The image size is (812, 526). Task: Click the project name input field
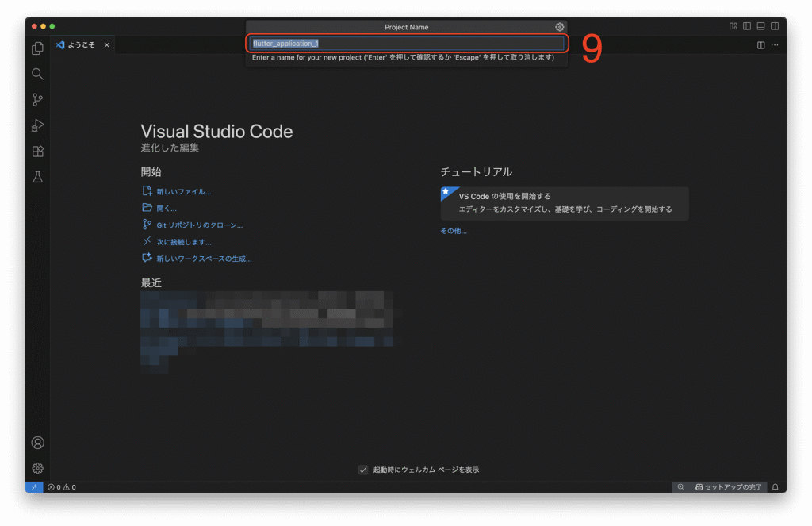tap(406, 44)
